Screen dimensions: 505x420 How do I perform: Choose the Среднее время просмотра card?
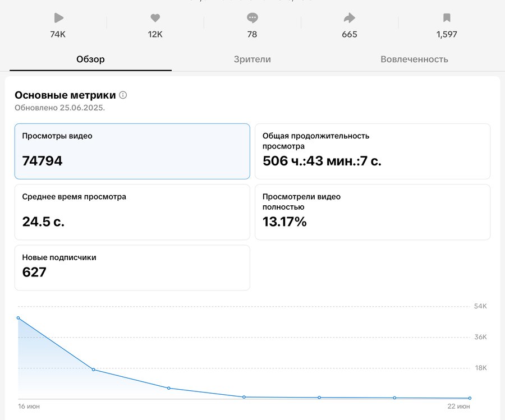132,212
